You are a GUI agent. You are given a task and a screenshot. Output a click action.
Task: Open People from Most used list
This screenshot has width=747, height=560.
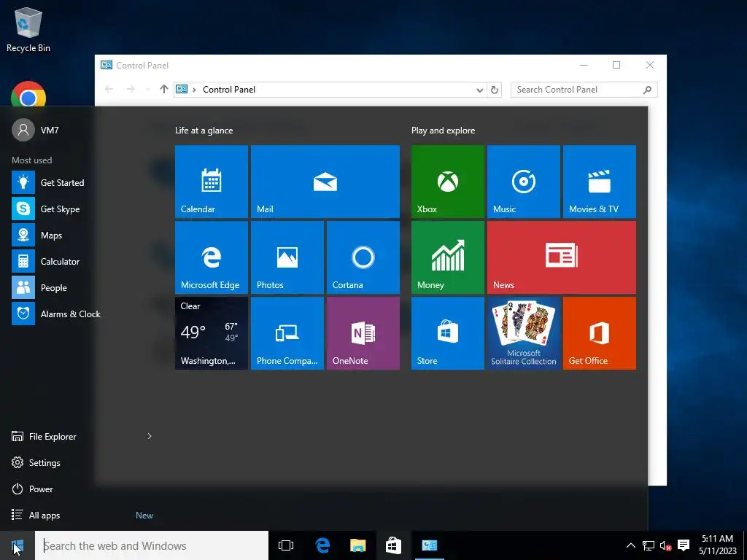pyautogui.click(x=39, y=287)
